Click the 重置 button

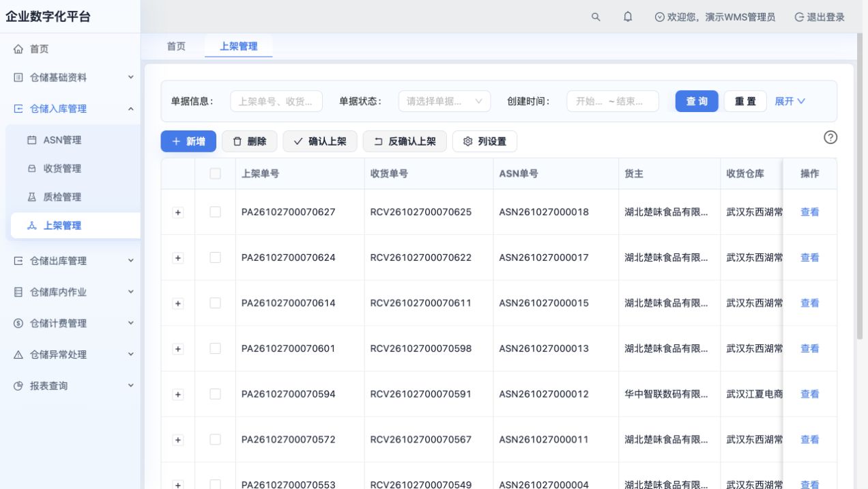coord(745,101)
